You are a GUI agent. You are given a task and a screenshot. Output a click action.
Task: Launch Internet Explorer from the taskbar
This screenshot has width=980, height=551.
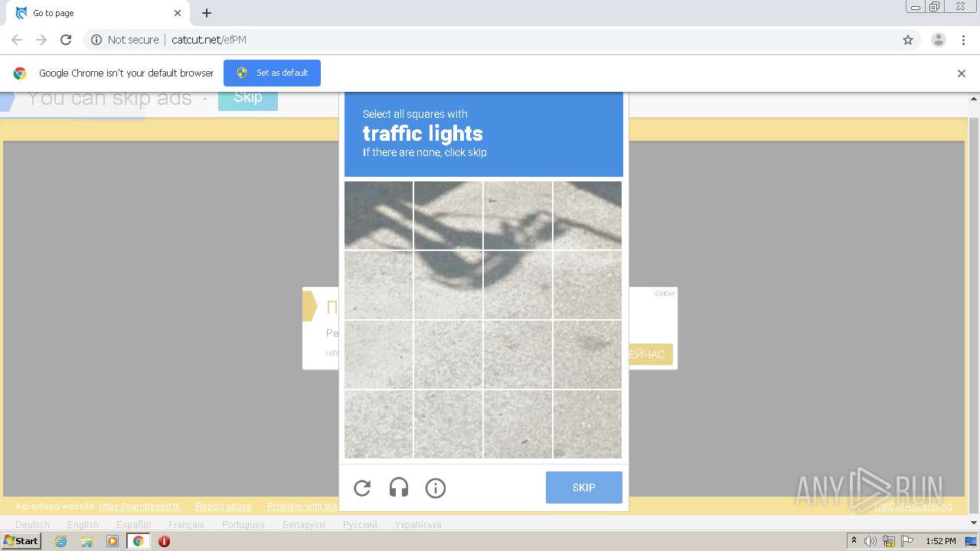60,541
